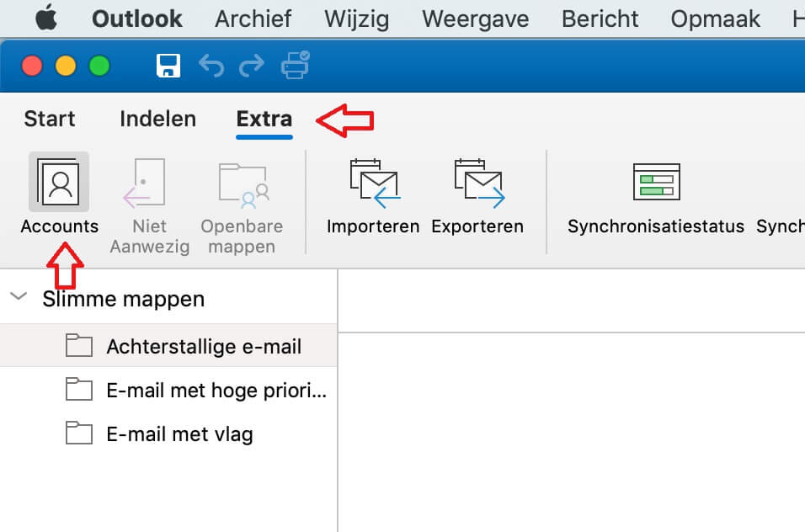805x532 pixels.
Task: Open the Apple menu
Action: coord(46,18)
